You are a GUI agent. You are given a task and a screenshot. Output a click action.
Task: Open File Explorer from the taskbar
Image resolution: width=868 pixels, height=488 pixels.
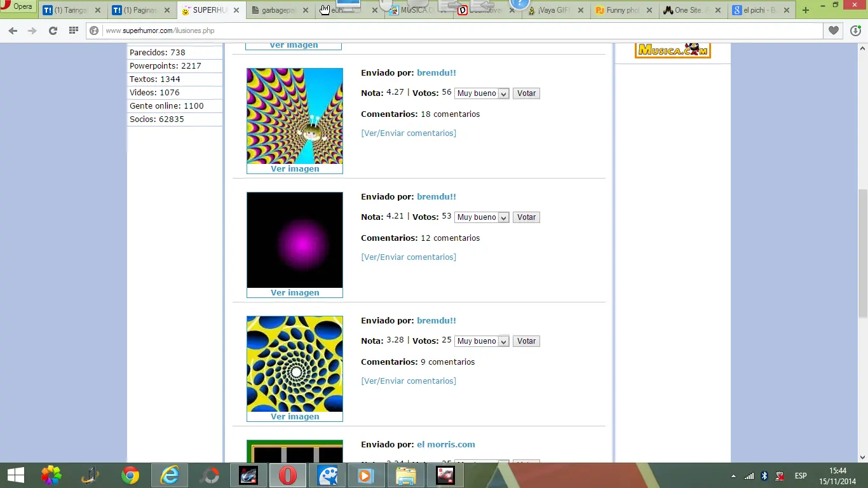[406, 475]
